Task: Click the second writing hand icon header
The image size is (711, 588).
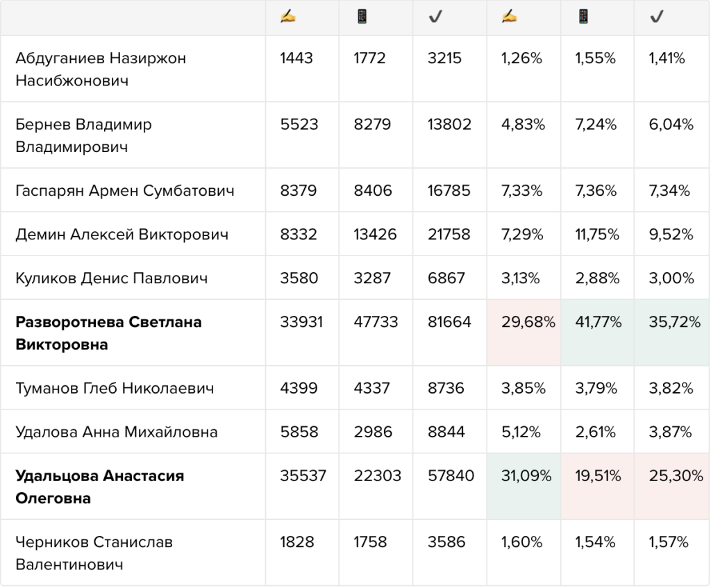Action: (x=509, y=17)
